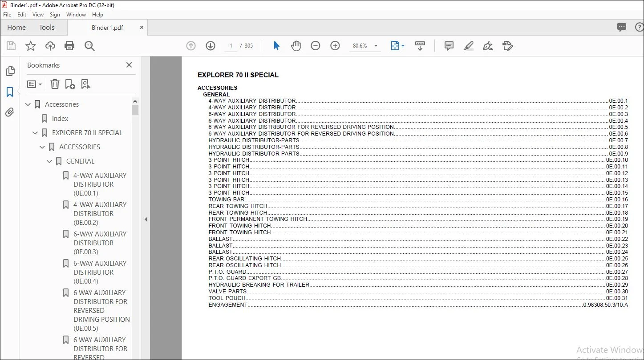Click the TOWING BAR page reference 0E.00.16
This screenshot has width=644, height=360.
[x=617, y=200]
